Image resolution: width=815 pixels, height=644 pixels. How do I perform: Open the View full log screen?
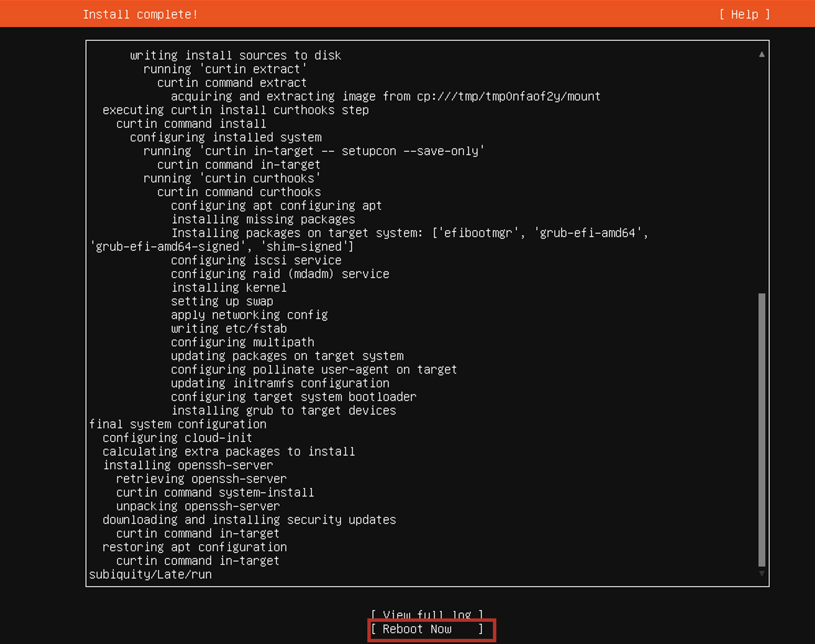pyautogui.click(x=427, y=614)
